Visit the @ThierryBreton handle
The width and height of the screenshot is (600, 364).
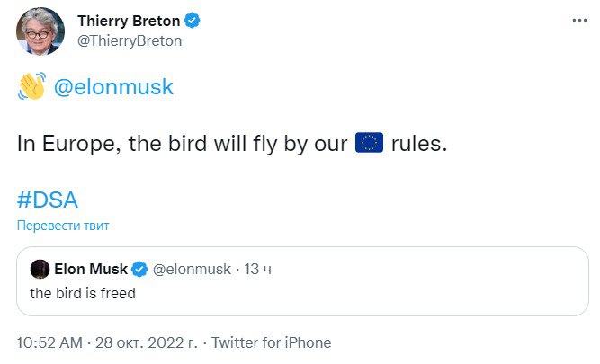(x=130, y=40)
